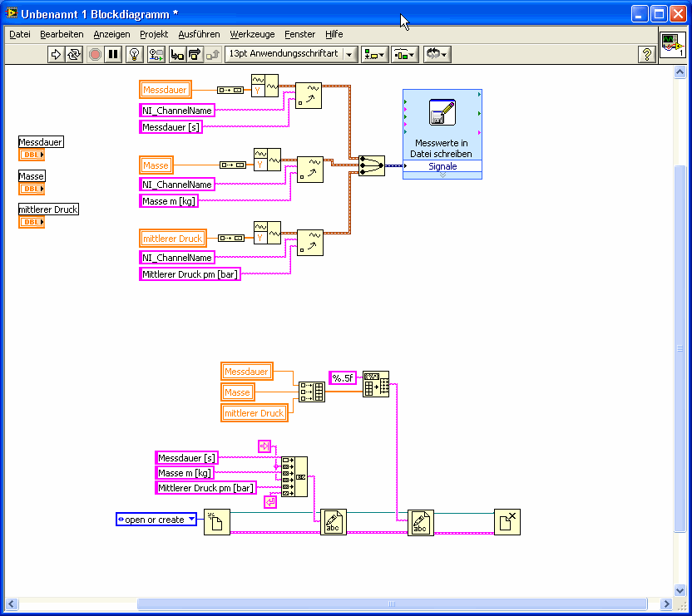Click horizontal scrollbar left arrow

pos(12,604)
